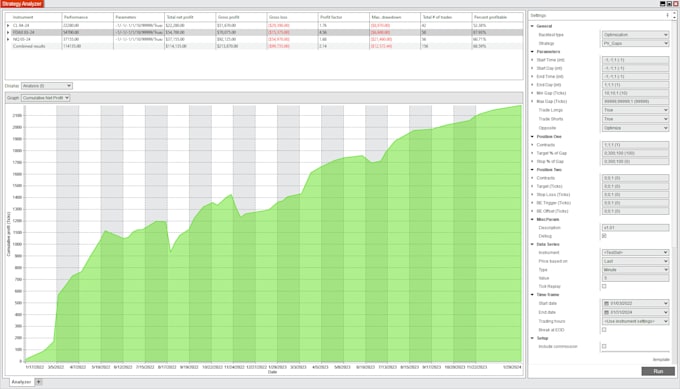The width and height of the screenshot is (680, 389).
Task: Collapse the General section triangle
Action: tap(532, 26)
